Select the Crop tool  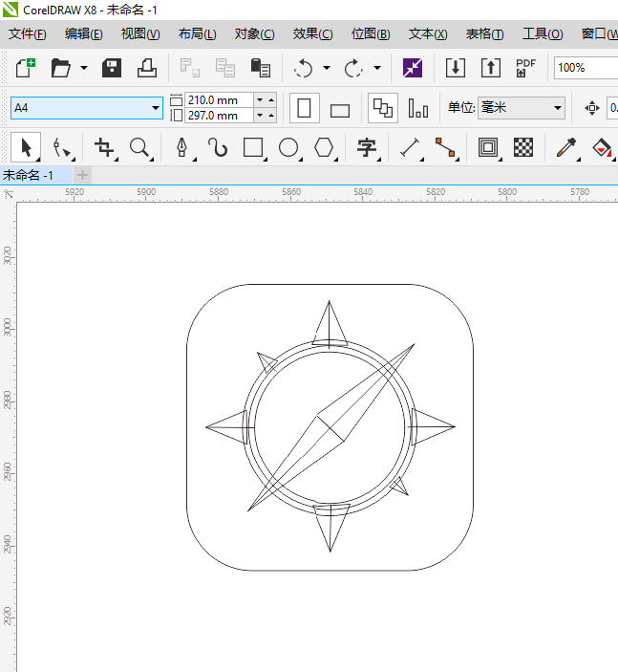104,147
